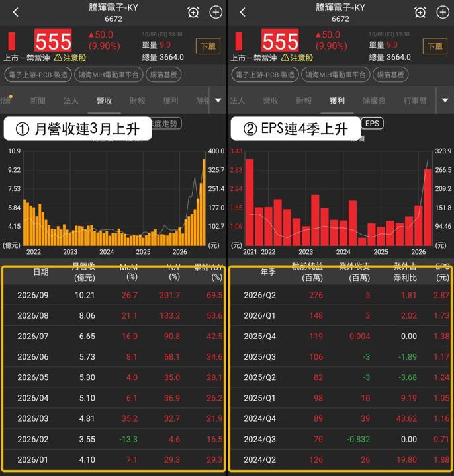Screen dimensions: 454x476
Task: Select the 2026/06 revenue row
Action: click(113, 357)
